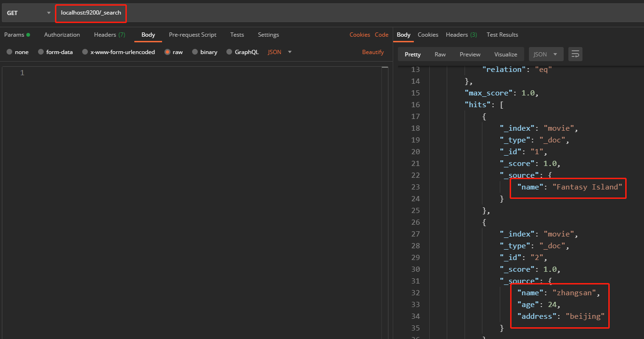Click the "Fantasy Island" value in response

[587, 187]
